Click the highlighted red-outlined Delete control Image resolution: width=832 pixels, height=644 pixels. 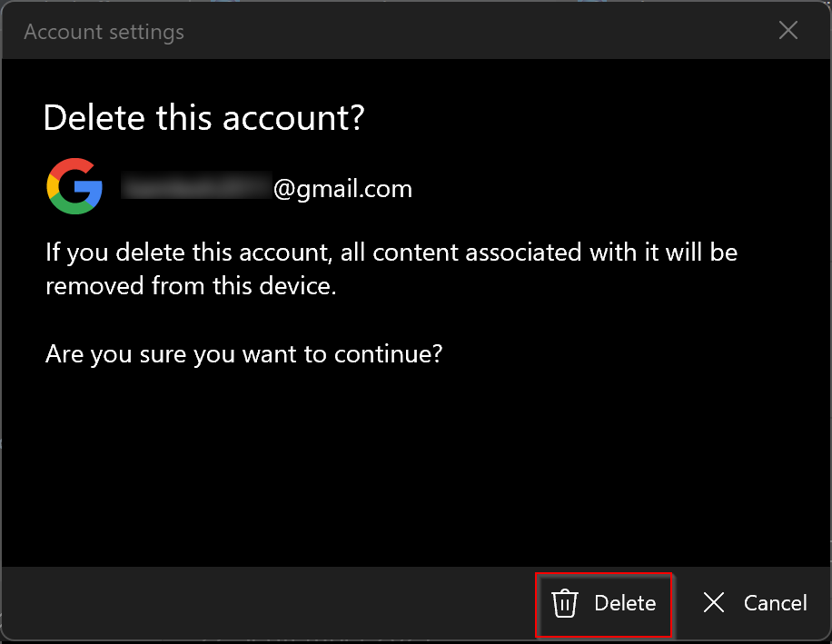pyautogui.click(x=604, y=603)
